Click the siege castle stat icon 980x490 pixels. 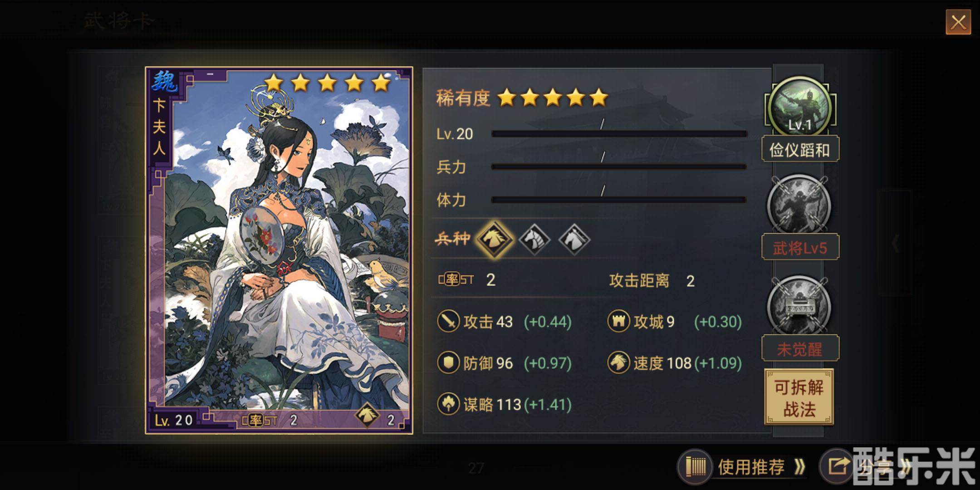pos(618,321)
